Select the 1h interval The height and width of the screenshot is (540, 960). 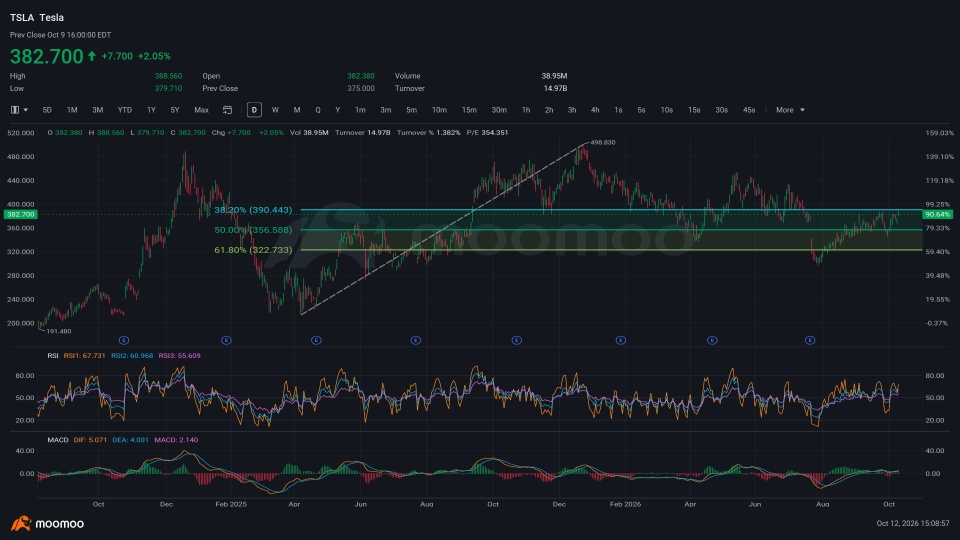(x=526, y=110)
